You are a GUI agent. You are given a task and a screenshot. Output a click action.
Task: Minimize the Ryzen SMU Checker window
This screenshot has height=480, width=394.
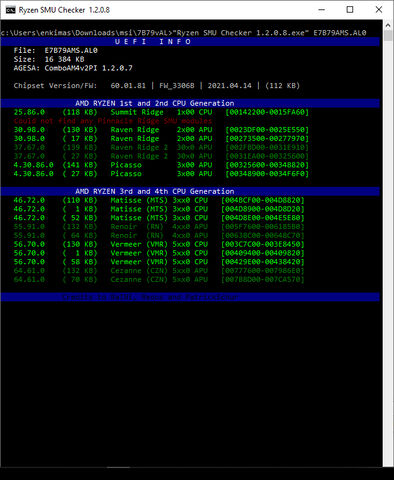321,10
